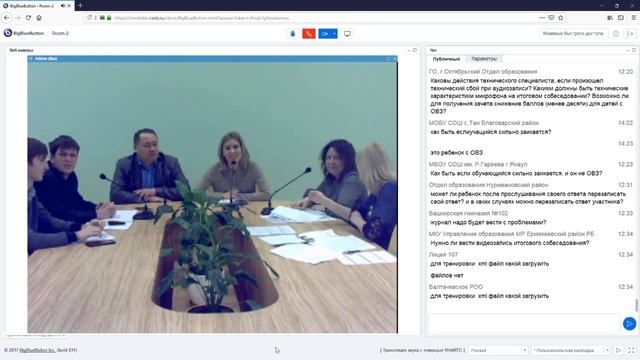Click sender name "Лицей 107"

coord(443,255)
